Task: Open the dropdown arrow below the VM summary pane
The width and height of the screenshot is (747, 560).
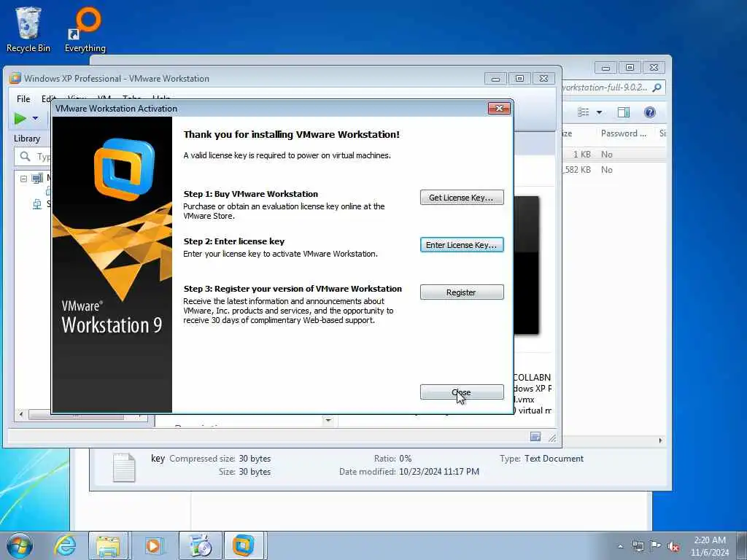Action: tap(328, 421)
